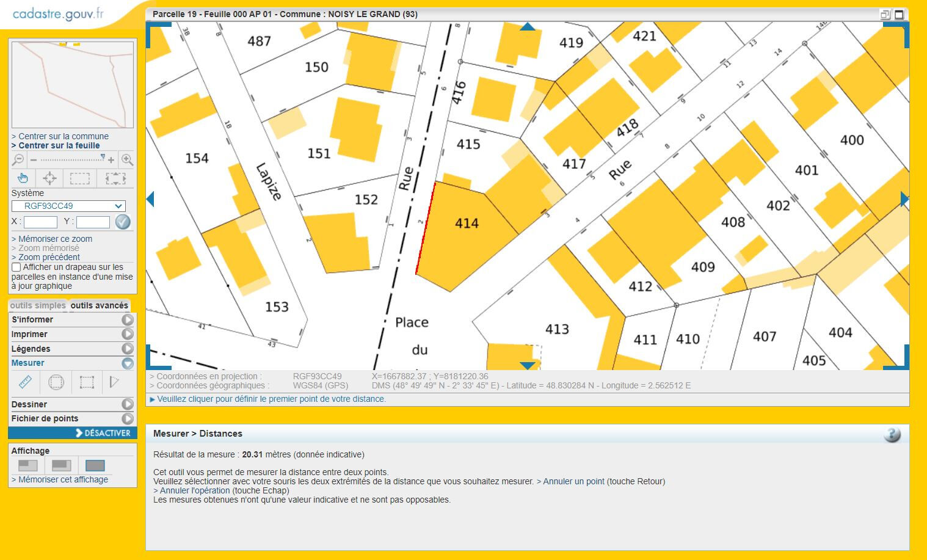The image size is (927, 560).
Task: Click the center-on-point crosshair tool
Action: click(49, 178)
